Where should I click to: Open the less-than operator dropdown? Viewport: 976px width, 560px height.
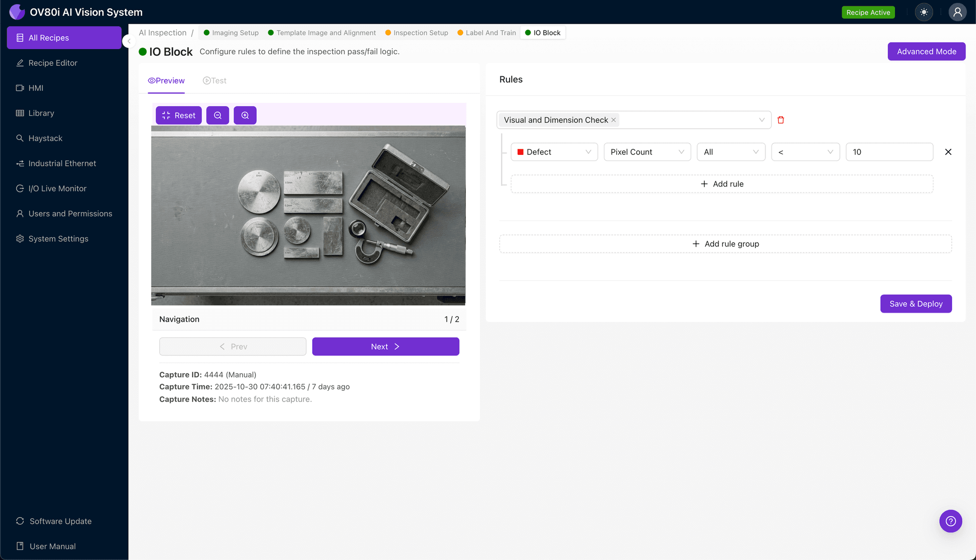click(x=805, y=152)
